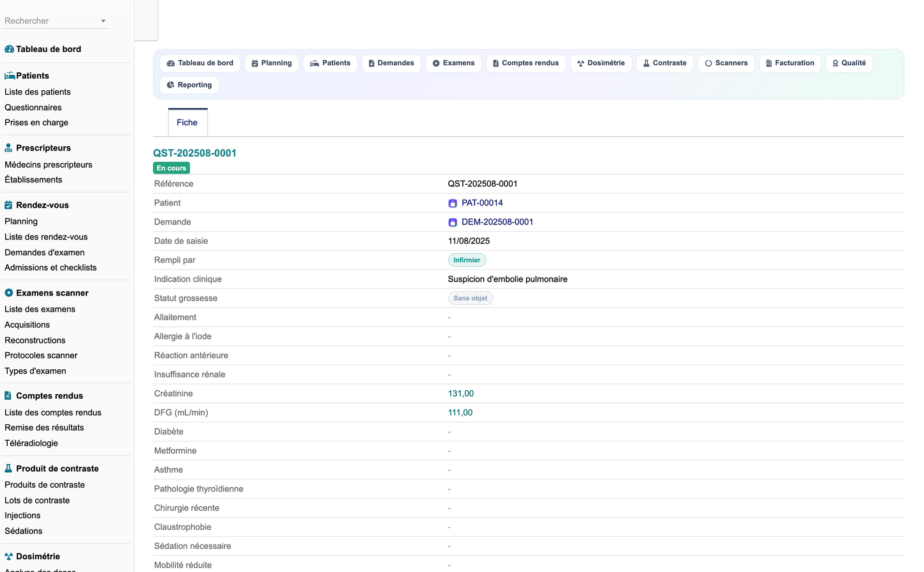Click the Produit de contraste flask icon
Image resolution: width=924 pixels, height=572 pixels.
click(8, 468)
